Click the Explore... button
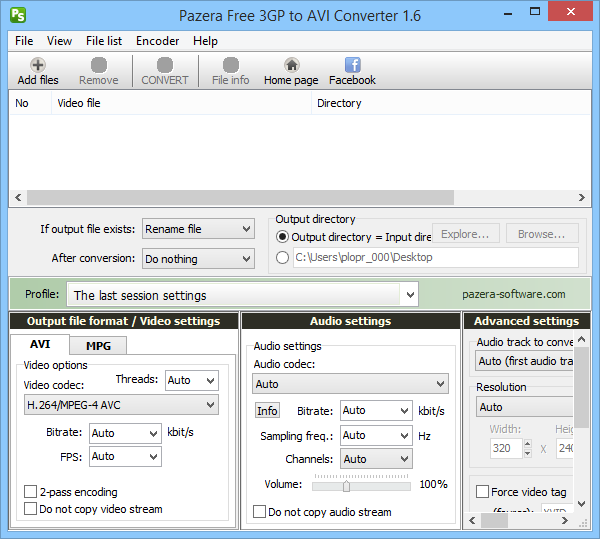The image size is (600, 539). click(465, 234)
